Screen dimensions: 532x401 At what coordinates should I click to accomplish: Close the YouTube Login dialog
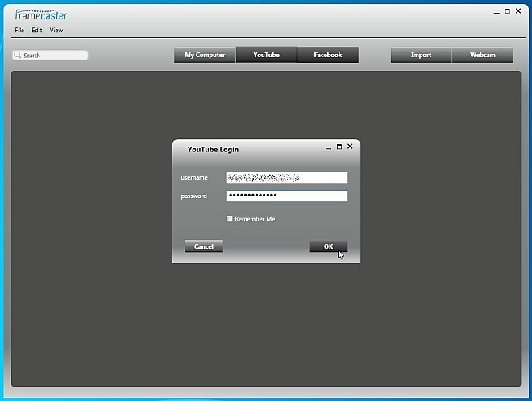350,147
